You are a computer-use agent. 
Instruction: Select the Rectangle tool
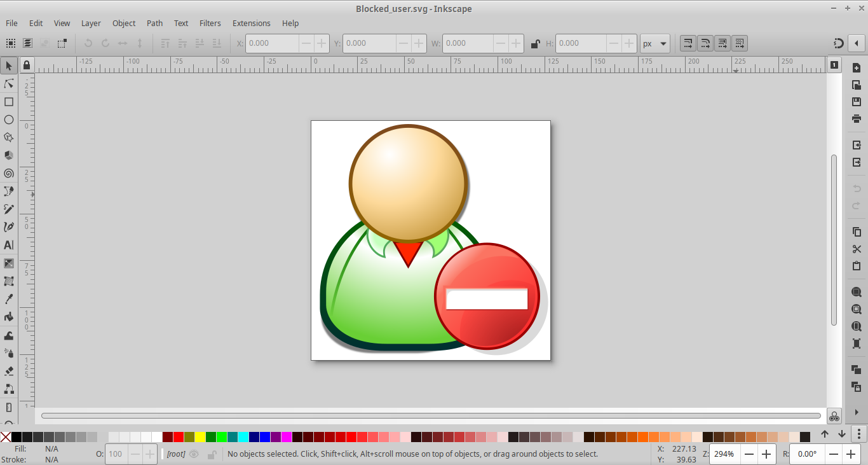(x=9, y=102)
